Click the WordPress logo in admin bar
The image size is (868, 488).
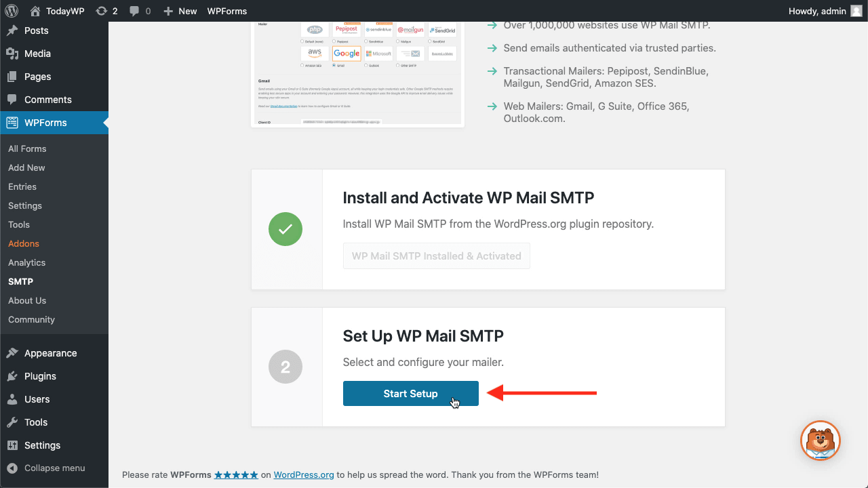[x=12, y=11]
